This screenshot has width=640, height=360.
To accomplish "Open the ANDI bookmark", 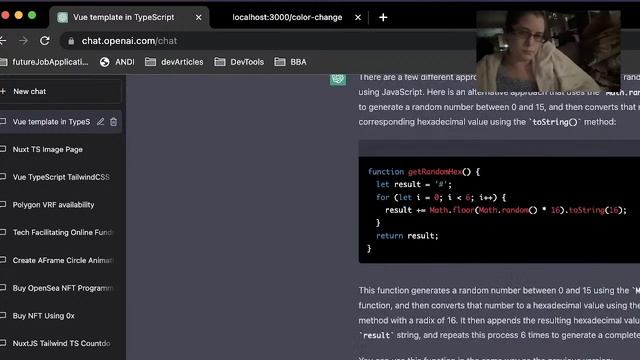I will (117, 62).
